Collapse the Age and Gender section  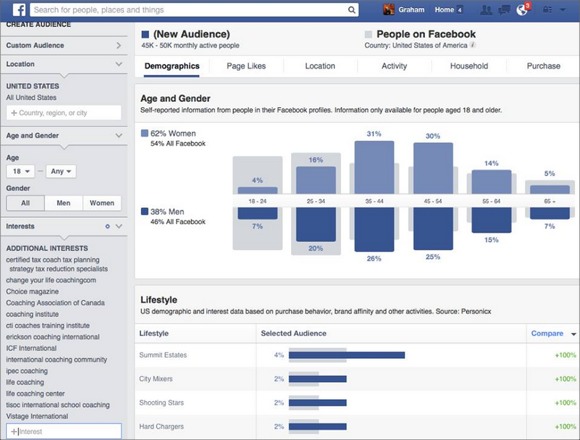64,135
